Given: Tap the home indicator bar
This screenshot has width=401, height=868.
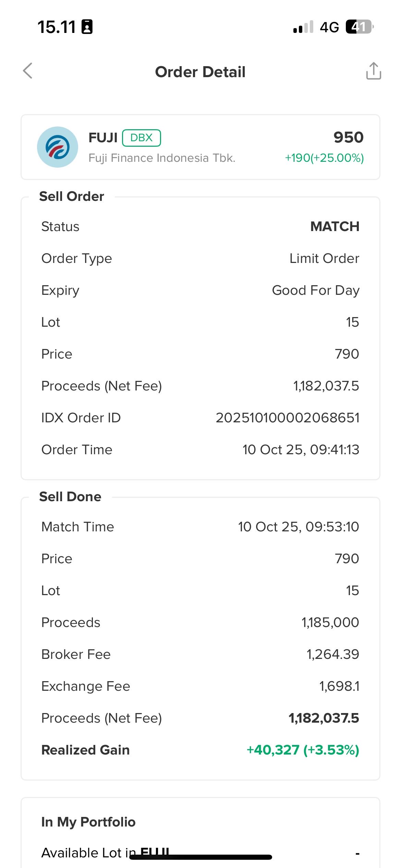Looking at the screenshot, I should pos(200,857).
